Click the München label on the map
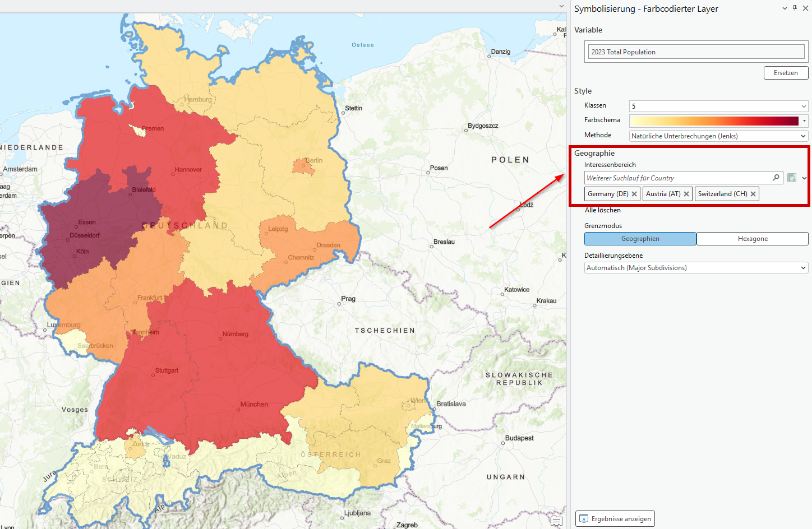This screenshot has width=812, height=529. [254, 404]
